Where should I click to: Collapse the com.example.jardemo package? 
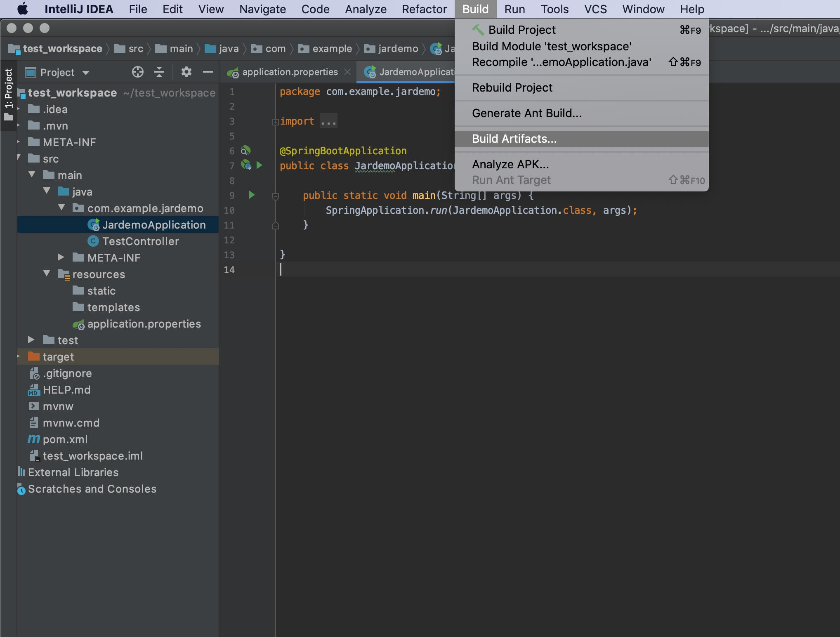click(62, 208)
